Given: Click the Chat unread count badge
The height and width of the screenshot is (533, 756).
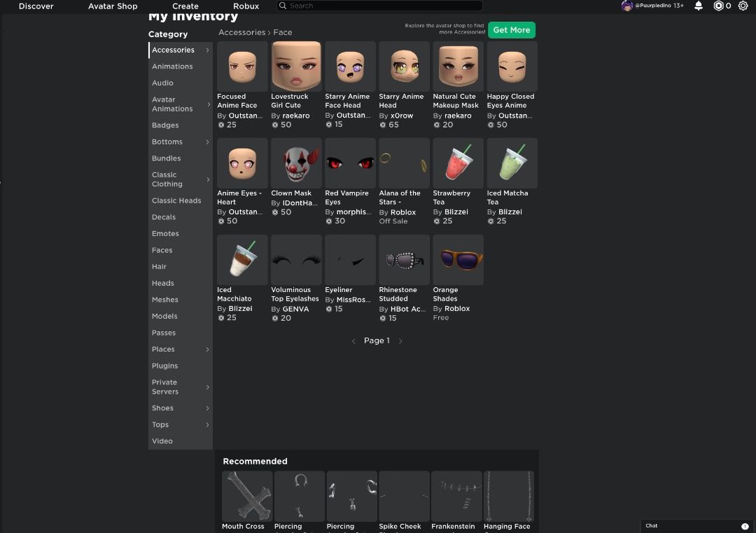Looking at the screenshot, I should tap(745, 526).
